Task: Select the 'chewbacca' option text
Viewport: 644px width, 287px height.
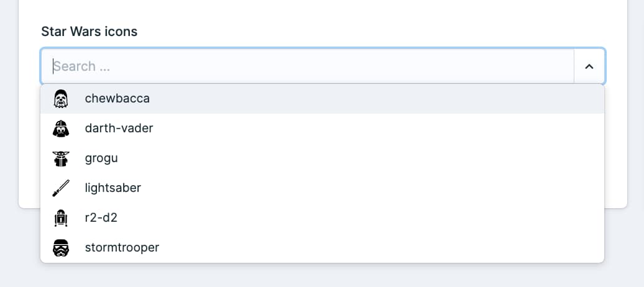Action: pos(117,99)
